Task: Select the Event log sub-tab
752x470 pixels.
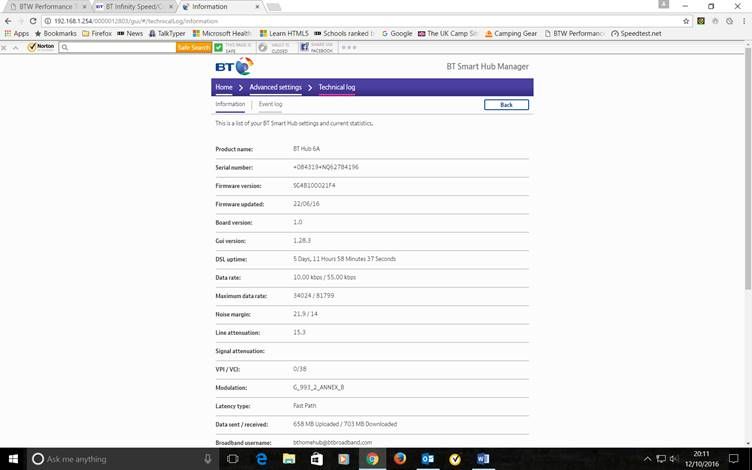Action: click(x=270, y=104)
